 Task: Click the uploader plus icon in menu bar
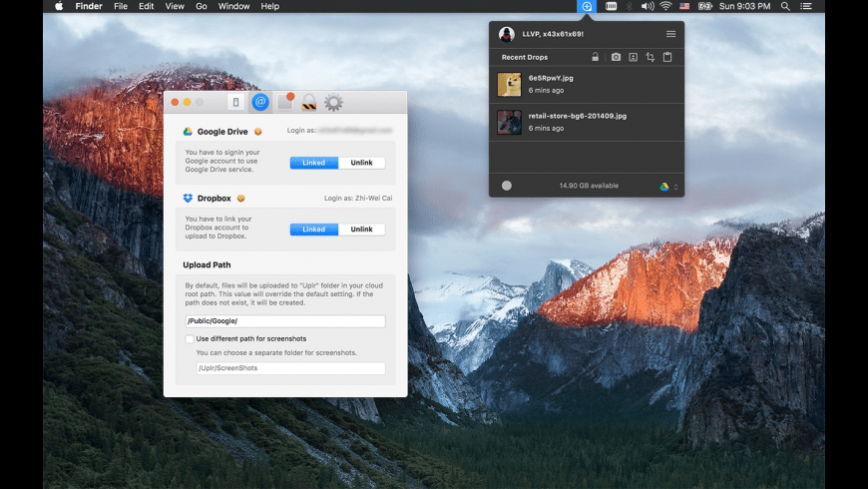point(587,6)
